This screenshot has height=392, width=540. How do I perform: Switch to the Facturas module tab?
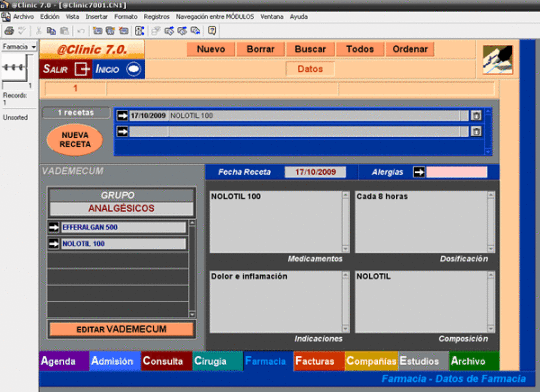tap(319, 361)
